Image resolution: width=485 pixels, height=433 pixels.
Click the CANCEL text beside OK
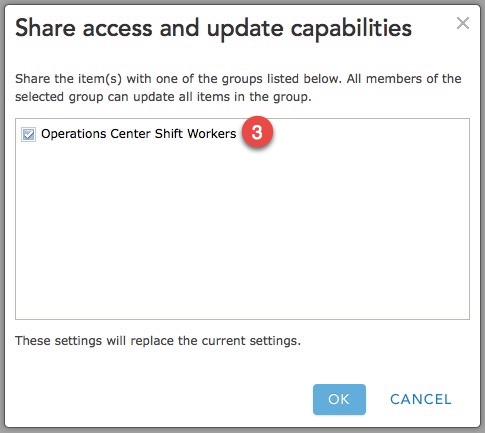click(x=421, y=399)
